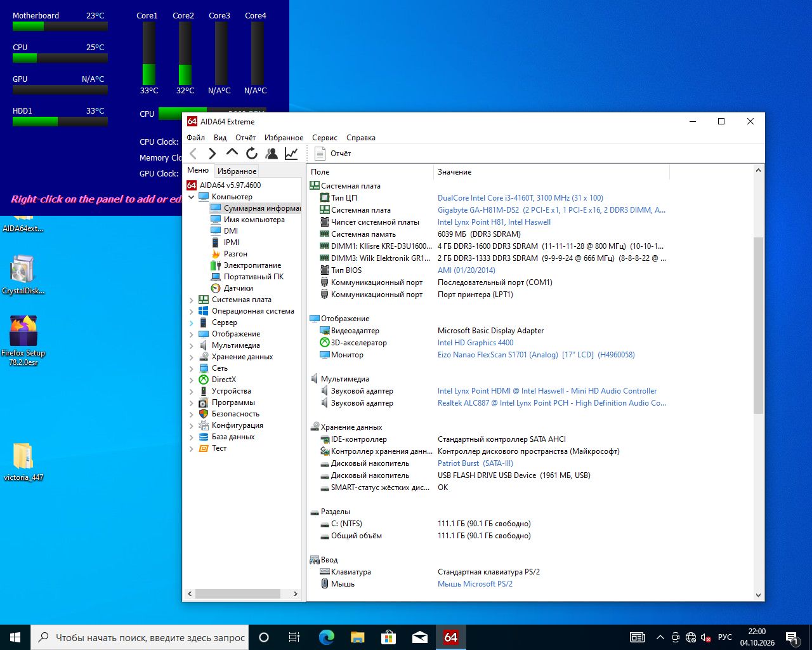Launch Microsoft Edge from the taskbar
The height and width of the screenshot is (650, 812).
pos(327,637)
